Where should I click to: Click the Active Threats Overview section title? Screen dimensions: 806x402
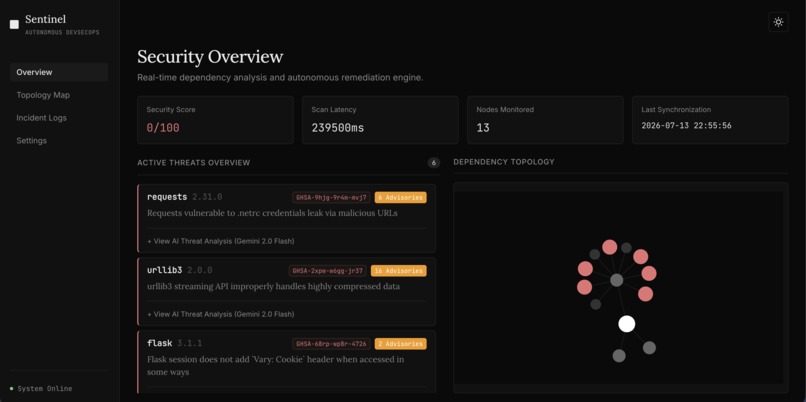pos(194,163)
